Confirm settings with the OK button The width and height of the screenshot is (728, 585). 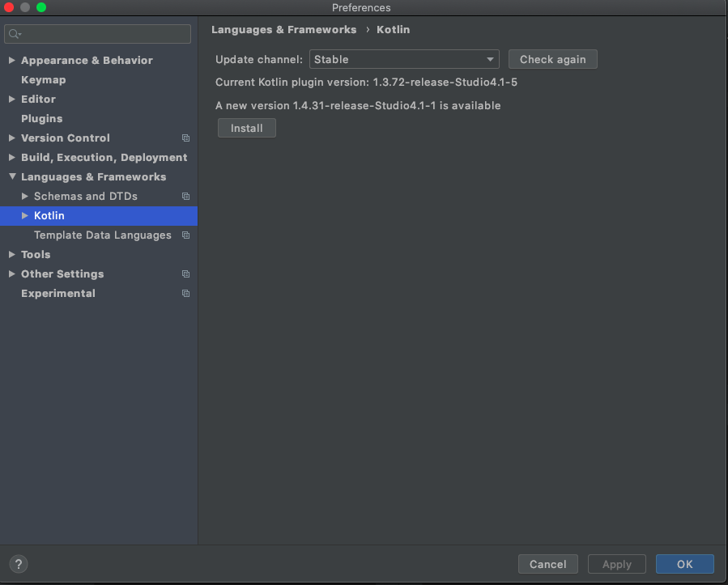684,564
